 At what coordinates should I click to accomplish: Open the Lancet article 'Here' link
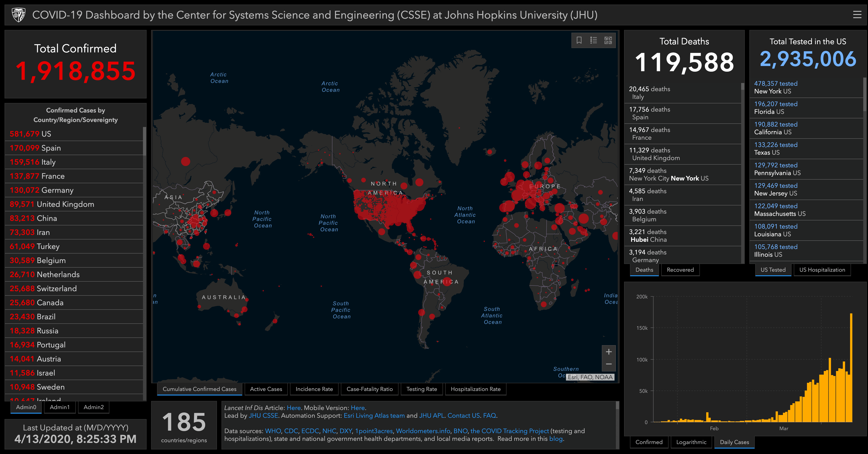(x=293, y=408)
